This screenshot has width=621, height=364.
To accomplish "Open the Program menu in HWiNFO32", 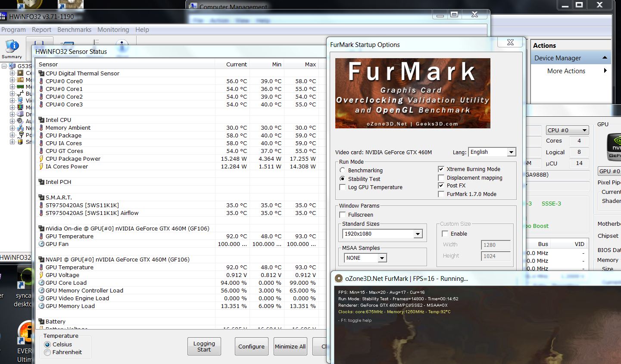I will coord(13,30).
